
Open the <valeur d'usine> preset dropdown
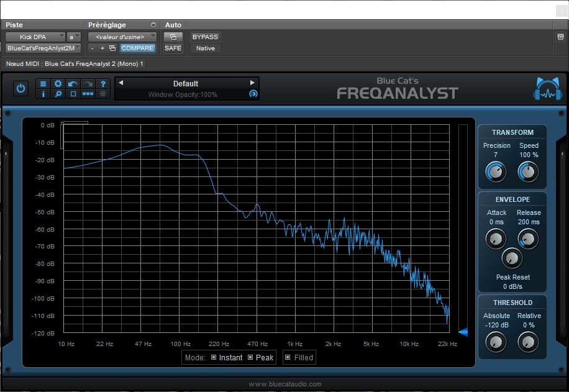tap(122, 37)
